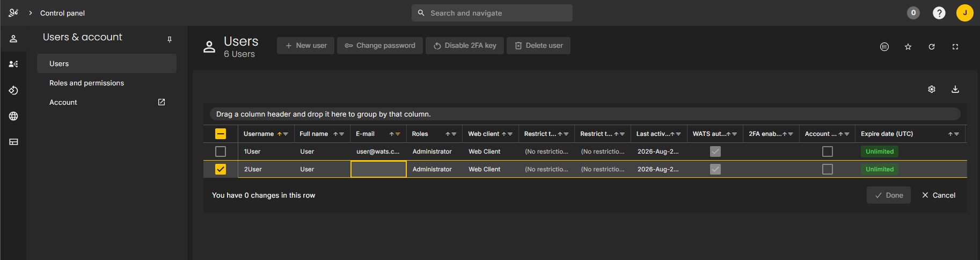The image size is (980, 260).
Task: Toggle the select-all header checkbox
Action: (221, 134)
